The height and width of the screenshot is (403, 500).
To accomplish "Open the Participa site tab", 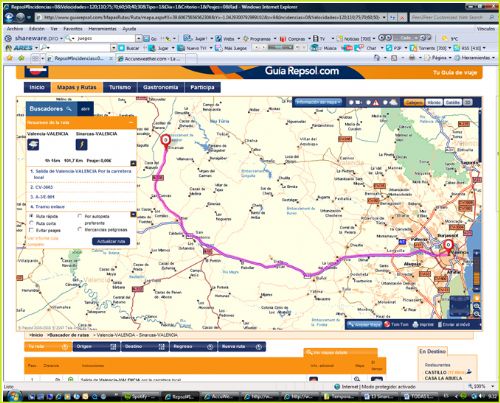I will click(202, 87).
